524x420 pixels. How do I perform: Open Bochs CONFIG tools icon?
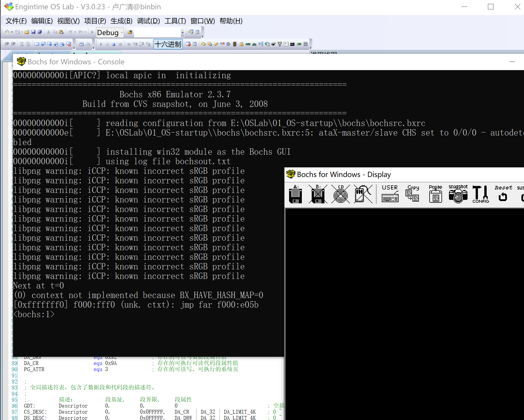[481, 194]
